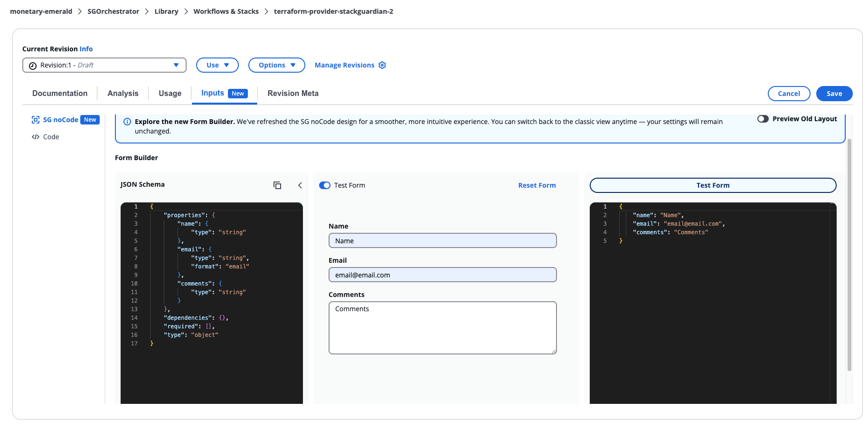Click the info icon in the Form Builder banner
Viewport: 868px width, 430px height.
tap(127, 122)
